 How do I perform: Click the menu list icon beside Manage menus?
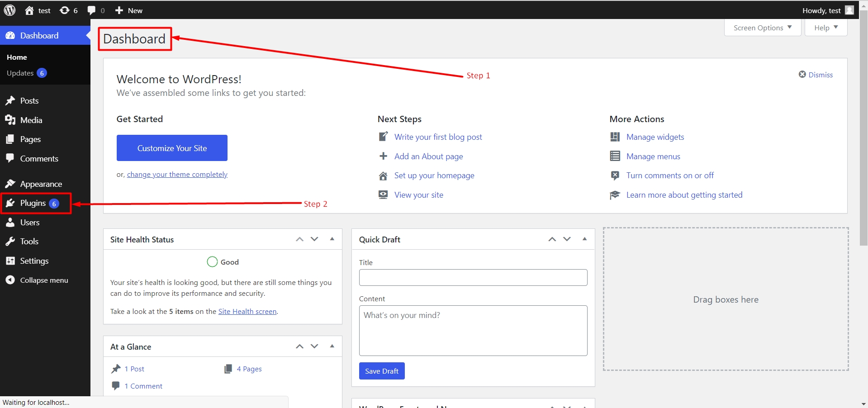(x=615, y=156)
